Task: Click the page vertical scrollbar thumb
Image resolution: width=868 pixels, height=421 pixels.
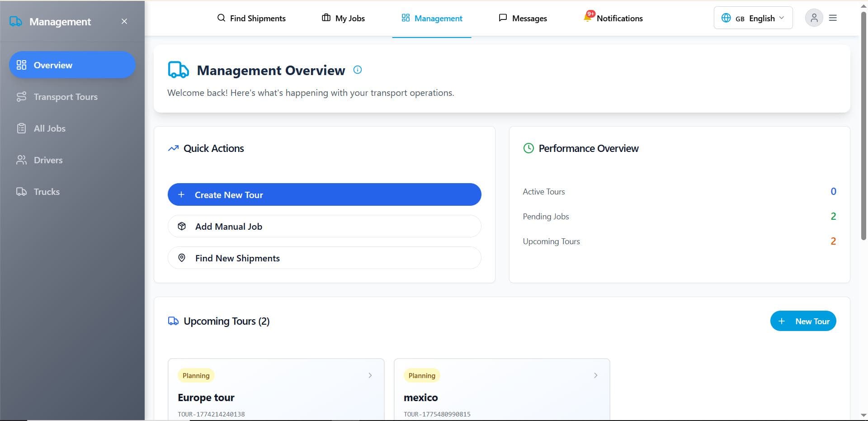Action: click(x=863, y=125)
